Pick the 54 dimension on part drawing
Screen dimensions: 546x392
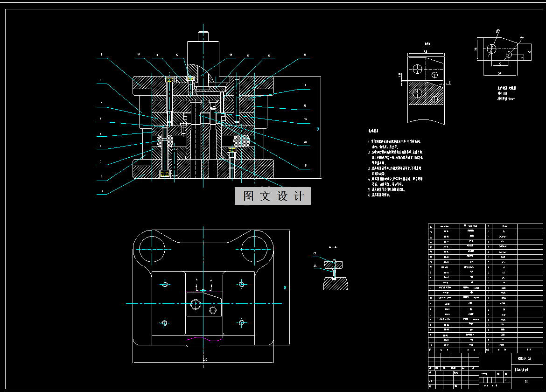pyautogui.click(x=500, y=73)
